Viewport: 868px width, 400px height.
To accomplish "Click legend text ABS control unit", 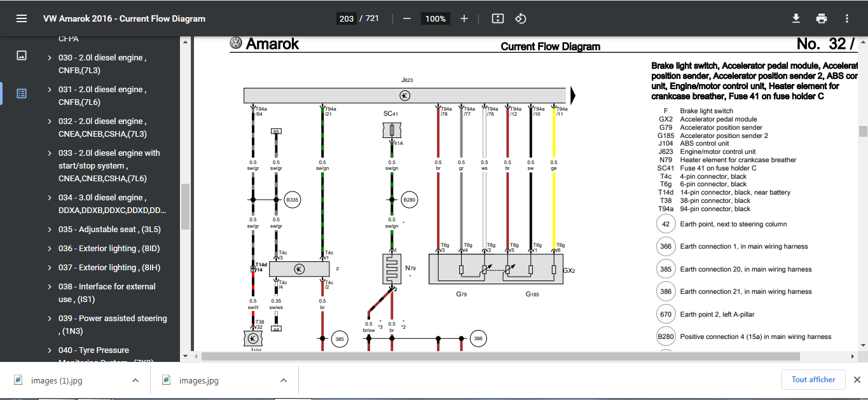I will [x=705, y=143].
